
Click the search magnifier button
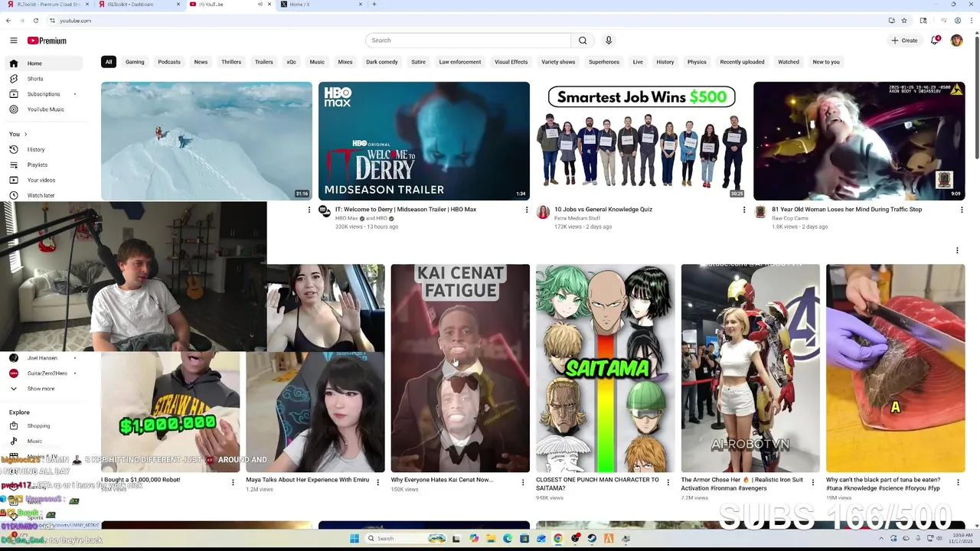pyautogui.click(x=583, y=41)
